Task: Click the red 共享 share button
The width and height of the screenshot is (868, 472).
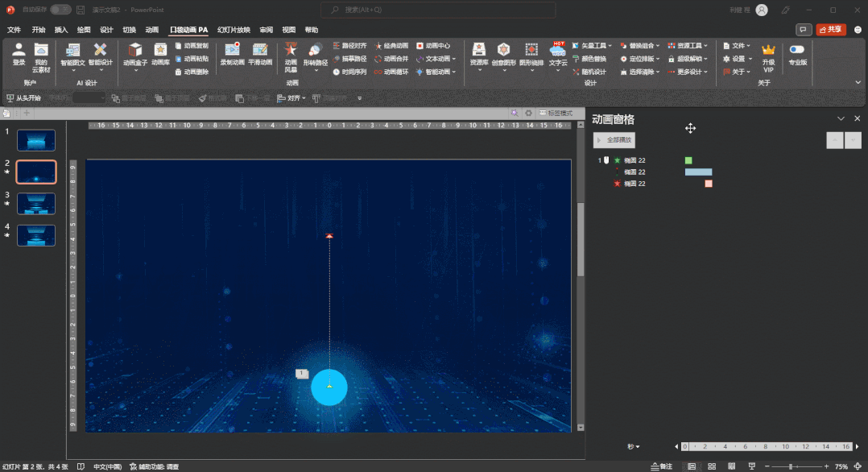Action: 831,30
